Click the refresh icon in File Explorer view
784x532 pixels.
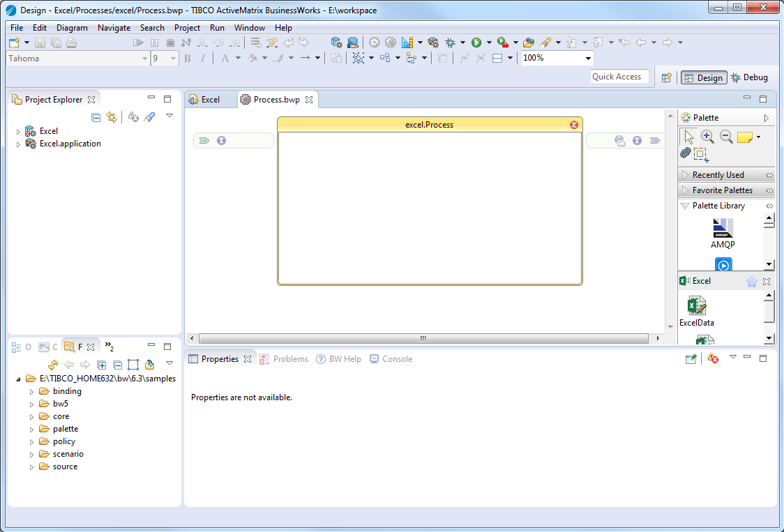52,365
